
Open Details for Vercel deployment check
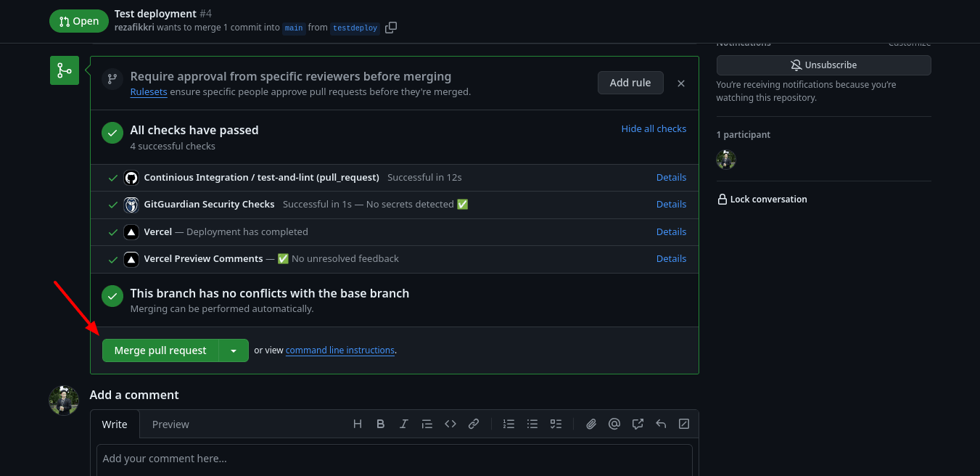coord(671,232)
